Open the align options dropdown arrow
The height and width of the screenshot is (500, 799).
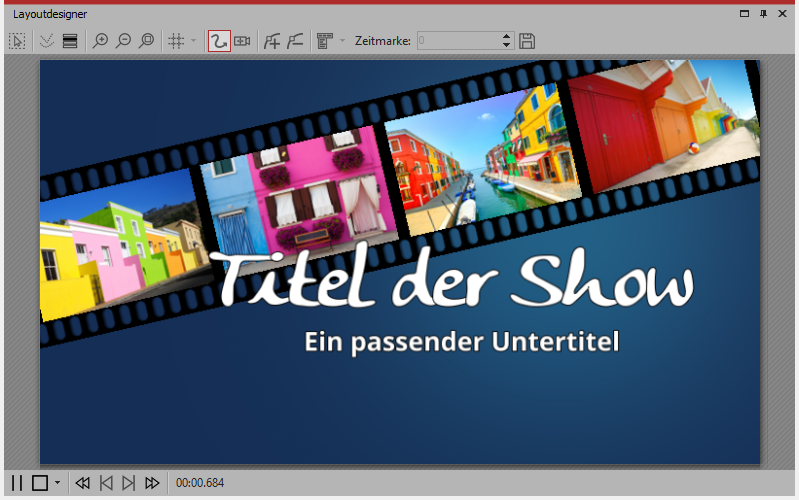342,40
